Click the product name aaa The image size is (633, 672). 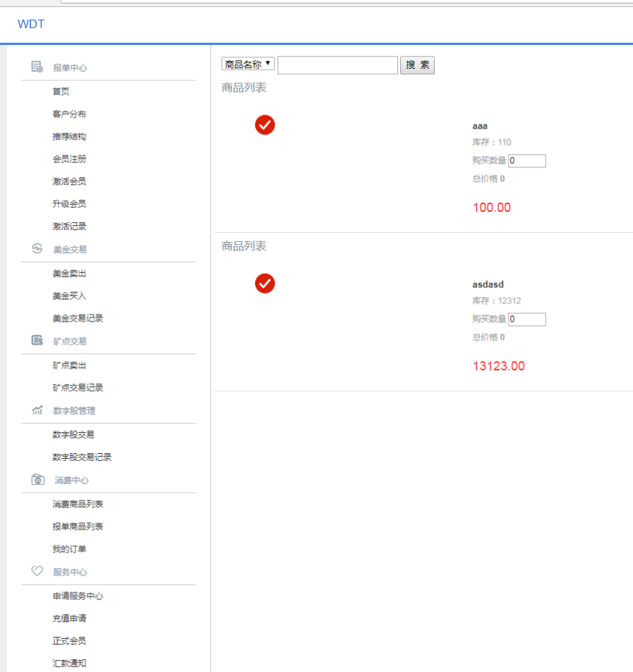click(x=480, y=126)
